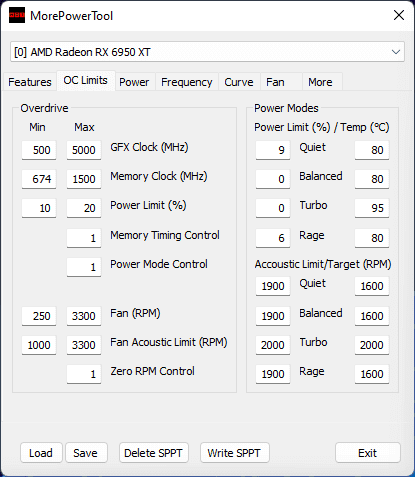Edit the Memory Timing Control value field
The image size is (415, 477).
(84, 238)
